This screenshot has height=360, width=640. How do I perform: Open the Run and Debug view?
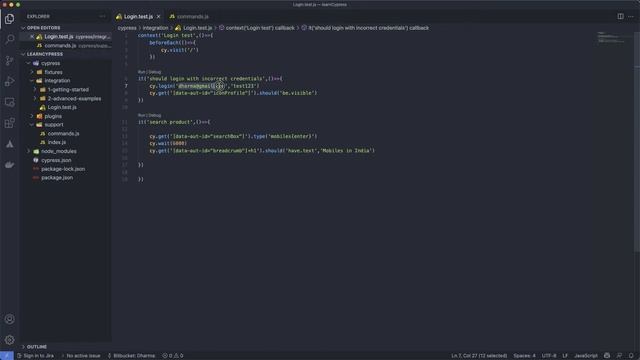9,81
